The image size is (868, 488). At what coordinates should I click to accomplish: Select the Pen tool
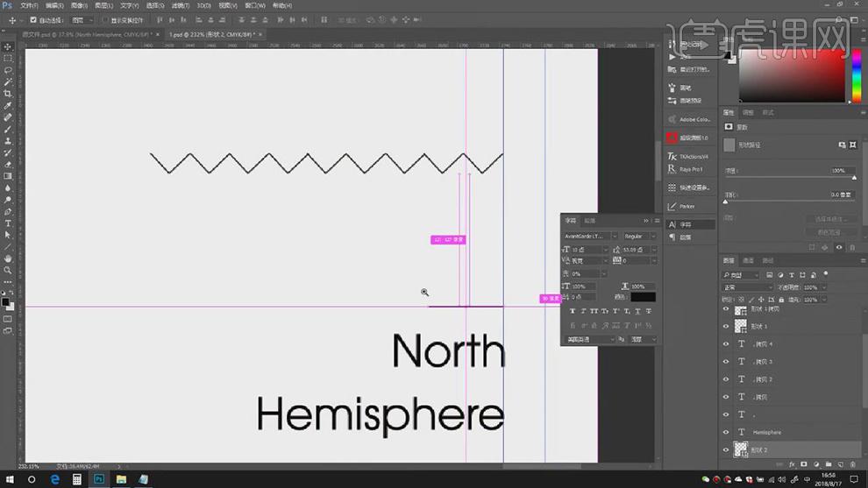pyautogui.click(x=8, y=212)
